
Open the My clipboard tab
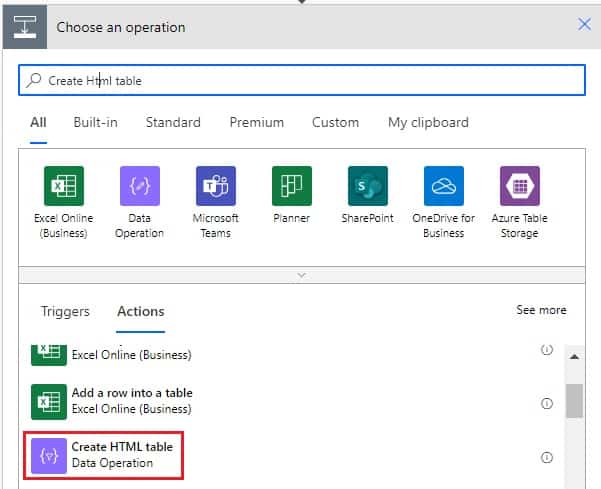click(429, 122)
